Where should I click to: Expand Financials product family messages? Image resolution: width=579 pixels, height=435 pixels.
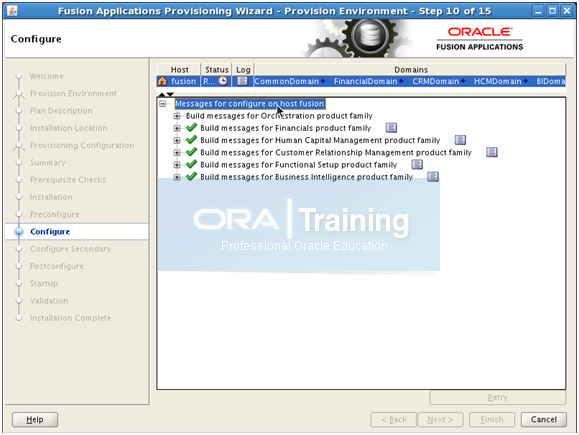point(177,128)
